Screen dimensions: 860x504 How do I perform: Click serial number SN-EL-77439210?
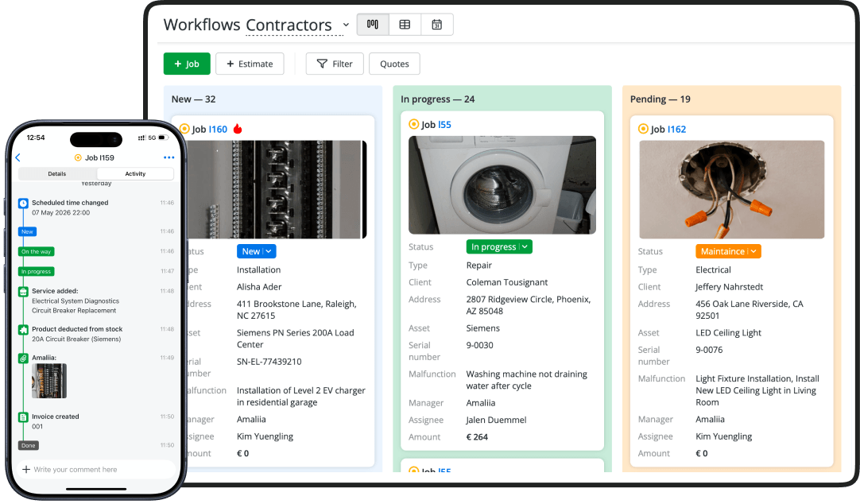pos(269,362)
